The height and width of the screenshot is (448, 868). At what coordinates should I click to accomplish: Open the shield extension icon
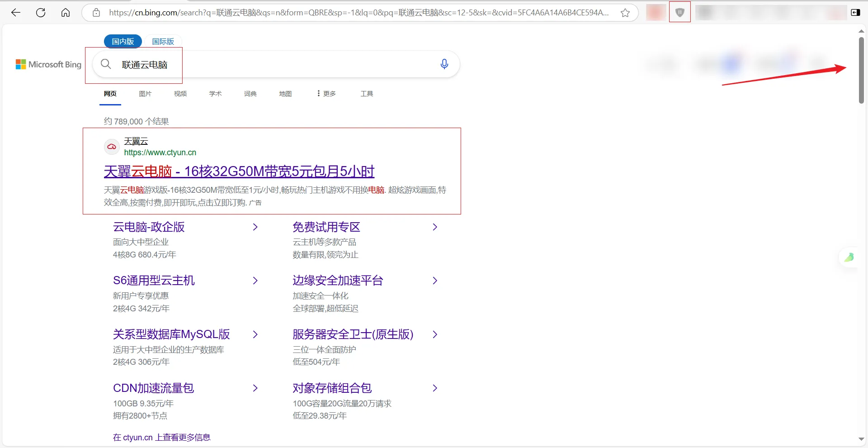(679, 13)
